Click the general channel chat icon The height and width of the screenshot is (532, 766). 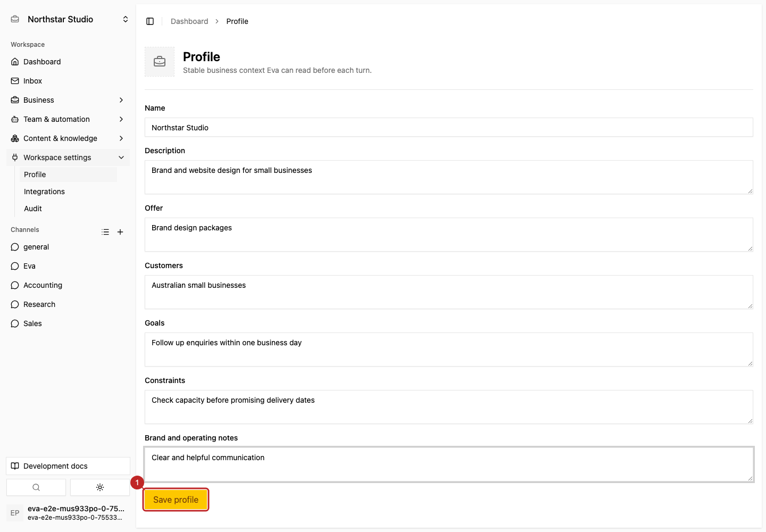click(x=15, y=247)
